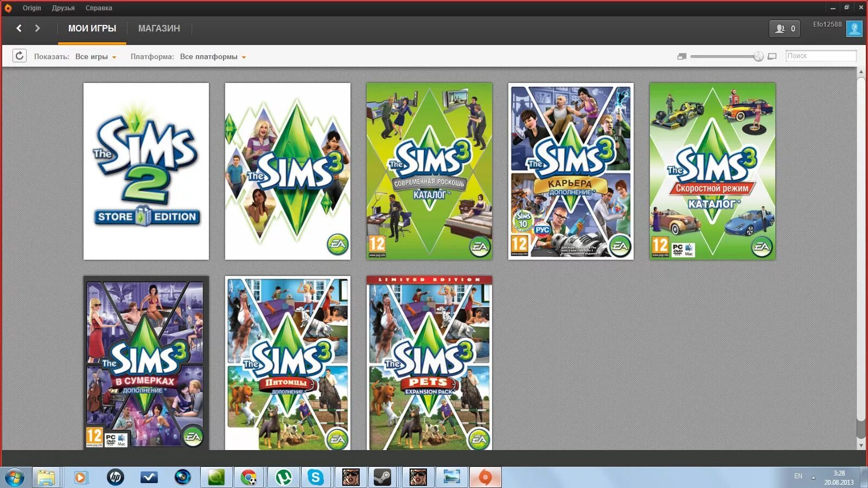Open Google Chrome from taskbar
868x488 pixels.
click(x=249, y=478)
